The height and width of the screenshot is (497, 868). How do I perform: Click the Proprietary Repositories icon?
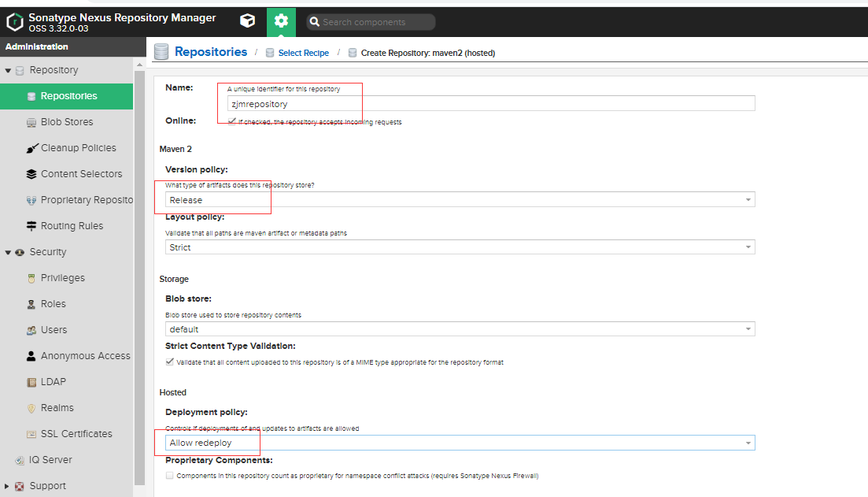point(31,200)
